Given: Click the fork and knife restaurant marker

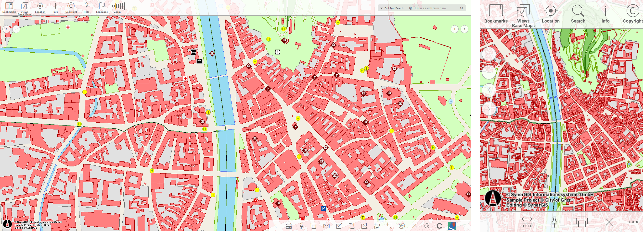Looking at the screenshot, I should coord(278,52).
